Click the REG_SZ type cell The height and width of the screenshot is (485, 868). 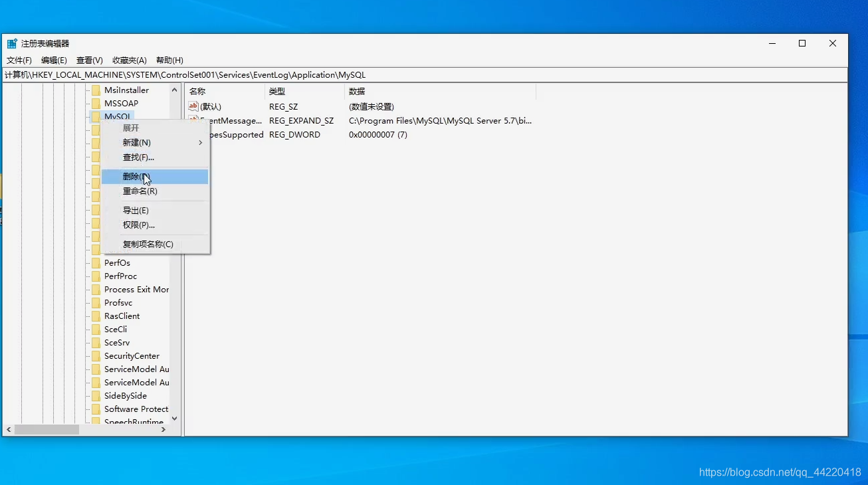coord(283,106)
